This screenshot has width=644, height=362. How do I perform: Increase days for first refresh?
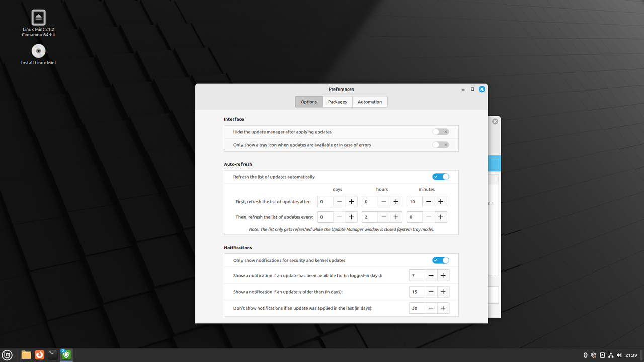[352, 202]
